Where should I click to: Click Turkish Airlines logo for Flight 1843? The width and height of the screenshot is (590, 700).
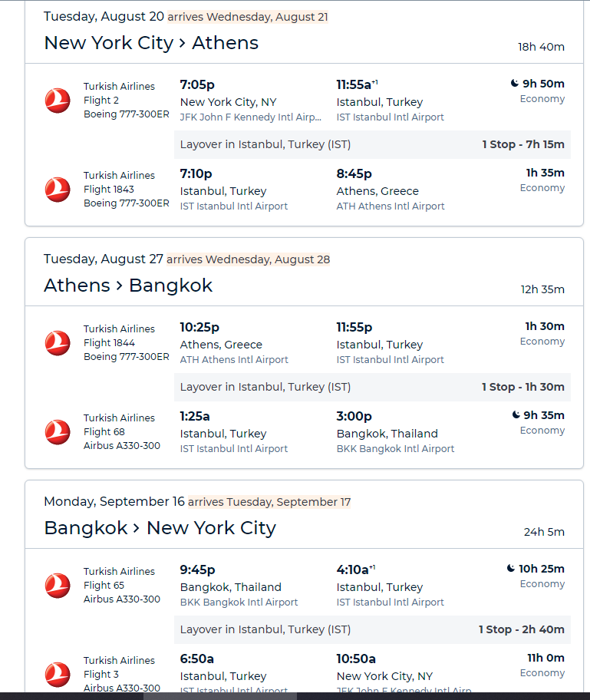click(x=58, y=190)
